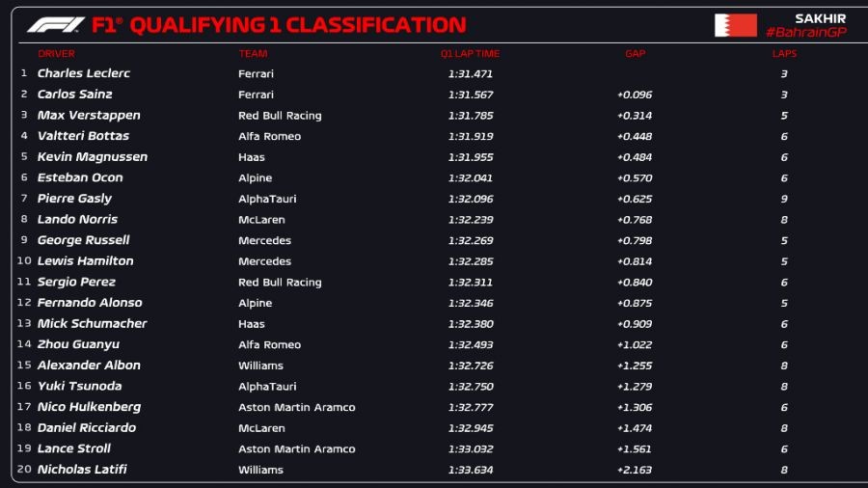Viewport: 868px width, 488px height.
Task: Select driver Charles Leclerc
Action: click(84, 73)
